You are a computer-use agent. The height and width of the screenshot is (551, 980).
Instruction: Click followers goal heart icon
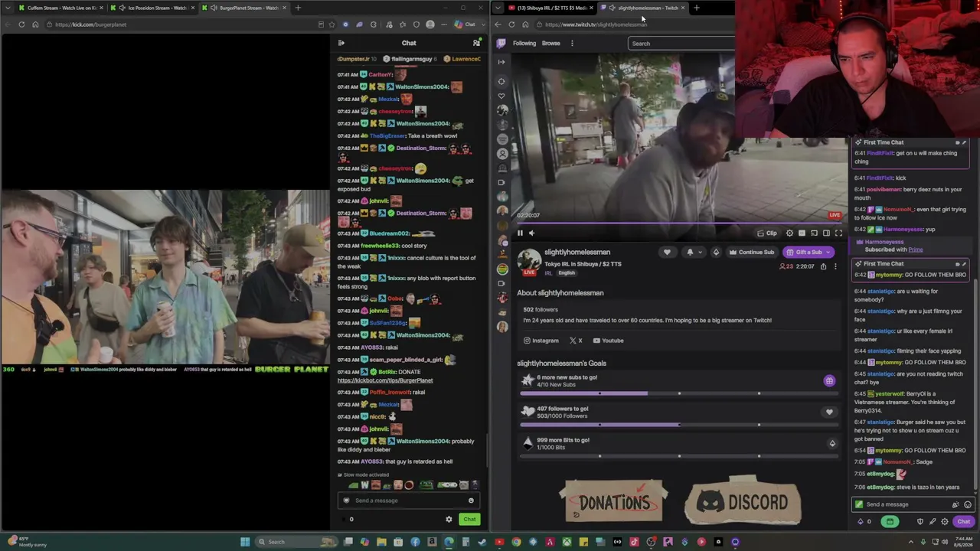coord(829,412)
